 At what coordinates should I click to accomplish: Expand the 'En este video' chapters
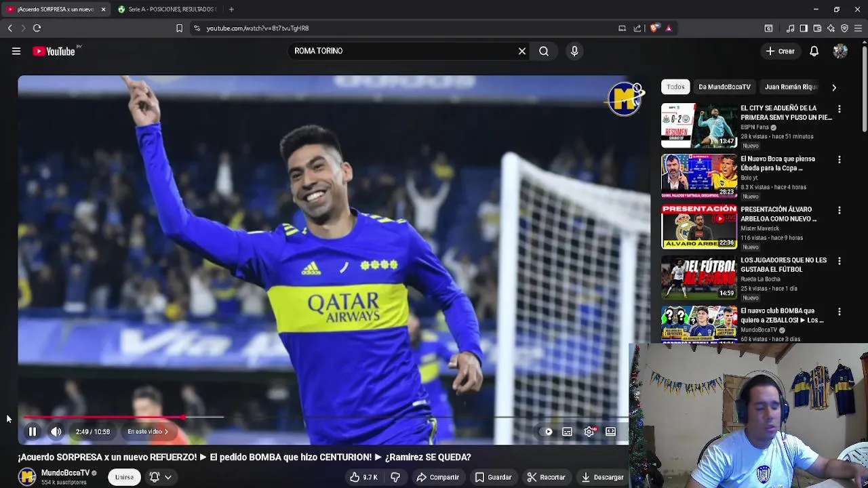tap(147, 432)
